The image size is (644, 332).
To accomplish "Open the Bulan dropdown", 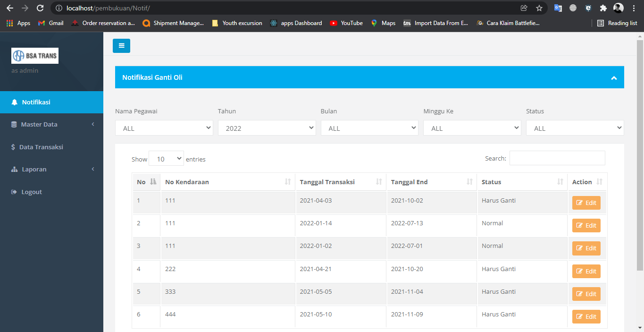I will pyautogui.click(x=369, y=128).
